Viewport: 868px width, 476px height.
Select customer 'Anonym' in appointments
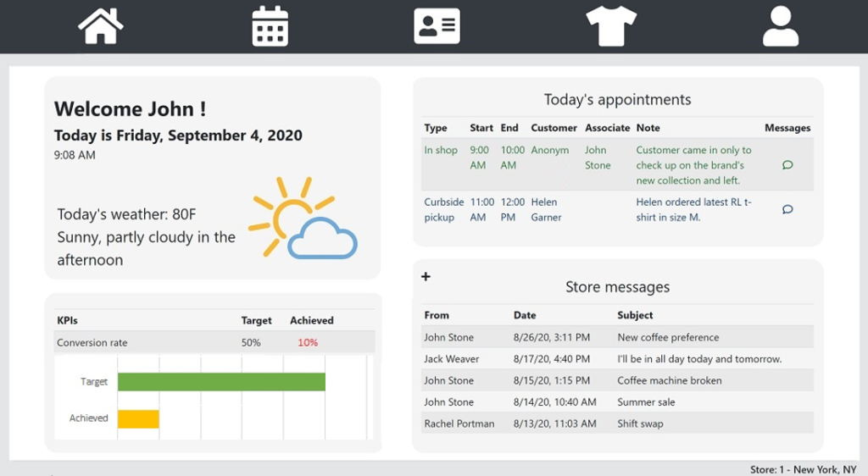pos(549,150)
